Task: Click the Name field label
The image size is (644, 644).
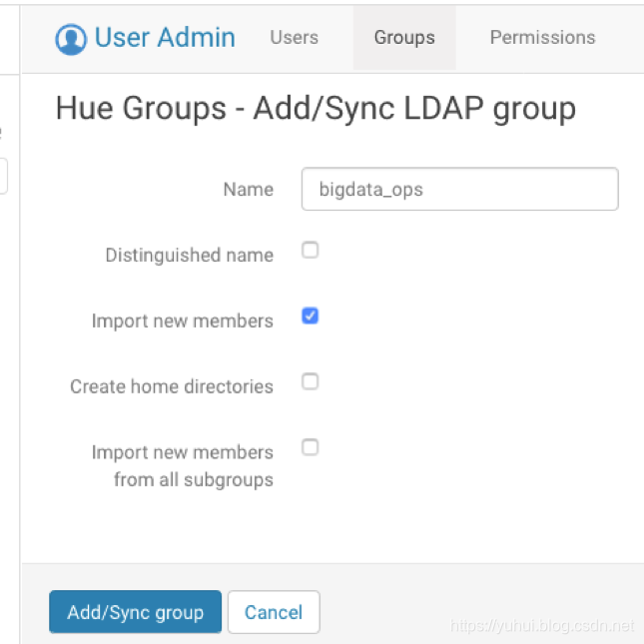Action: (x=248, y=190)
